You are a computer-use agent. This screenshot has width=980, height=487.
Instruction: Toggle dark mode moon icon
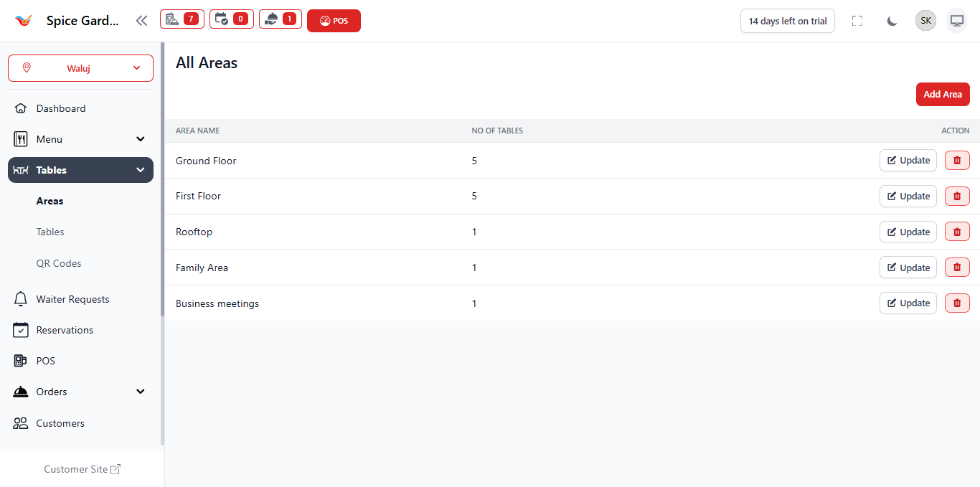coord(892,21)
